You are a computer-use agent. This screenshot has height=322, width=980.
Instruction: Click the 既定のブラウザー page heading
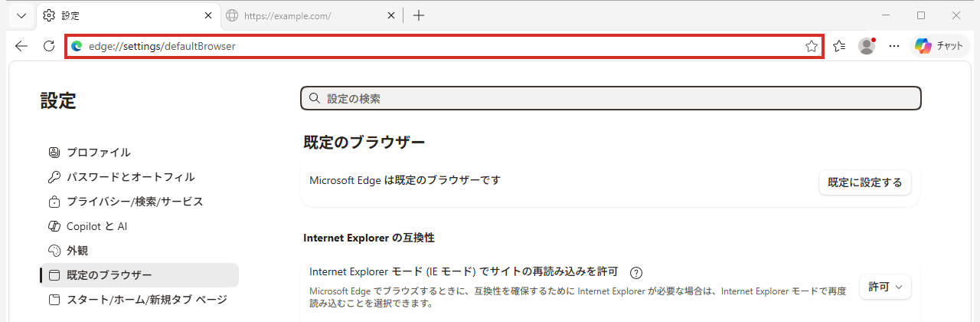(364, 142)
